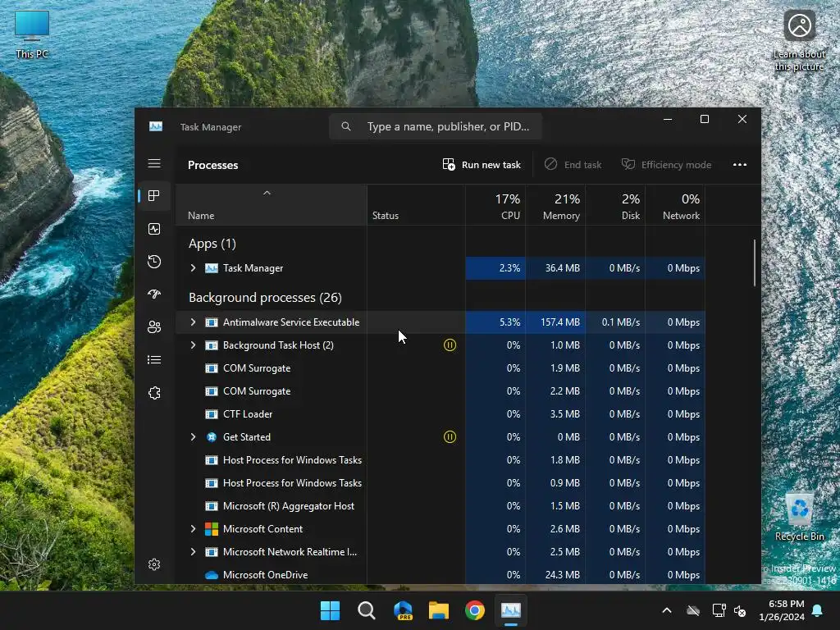Image resolution: width=840 pixels, height=630 pixels.
Task: Click the Efficiency mode button
Action: coord(666,164)
